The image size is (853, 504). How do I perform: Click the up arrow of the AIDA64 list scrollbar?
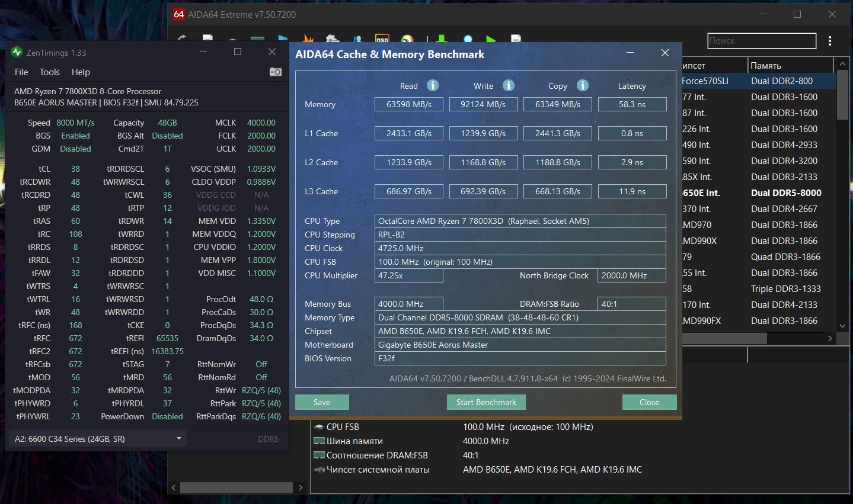(843, 65)
